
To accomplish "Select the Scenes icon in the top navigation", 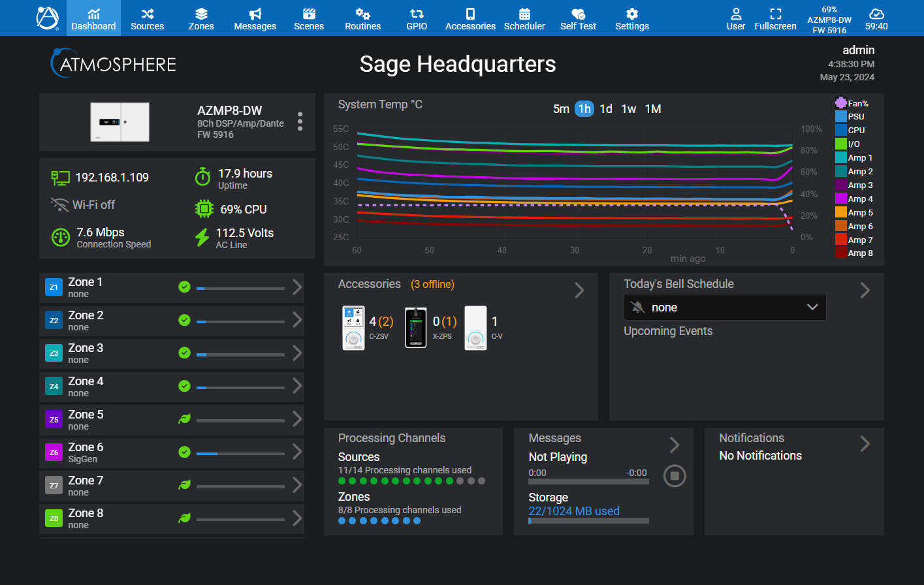I will (308, 18).
